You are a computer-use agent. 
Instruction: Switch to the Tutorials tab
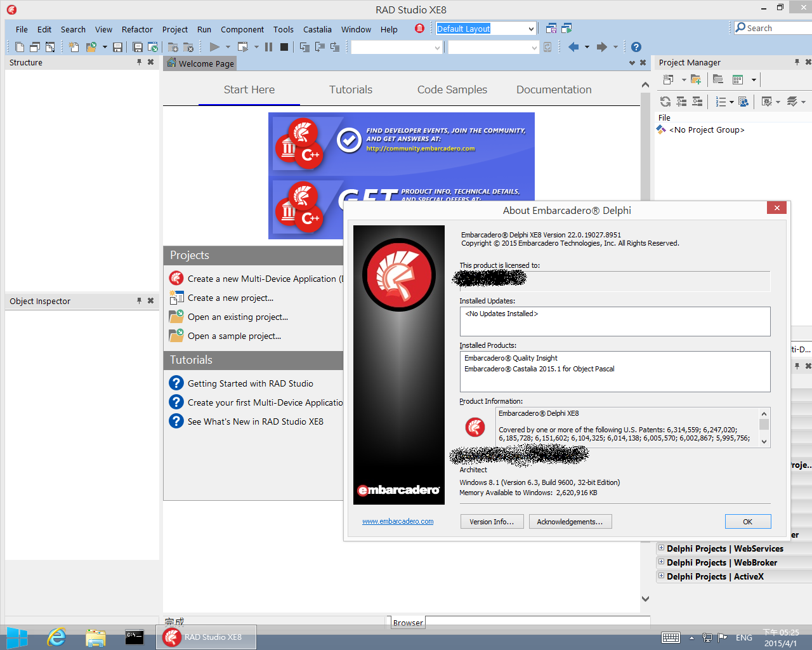351,90
